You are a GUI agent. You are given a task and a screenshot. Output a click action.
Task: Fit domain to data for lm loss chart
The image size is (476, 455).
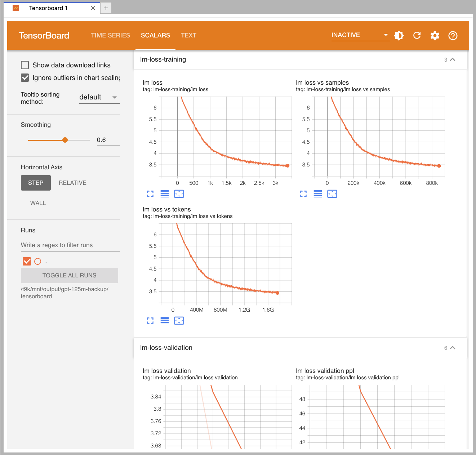179,194
